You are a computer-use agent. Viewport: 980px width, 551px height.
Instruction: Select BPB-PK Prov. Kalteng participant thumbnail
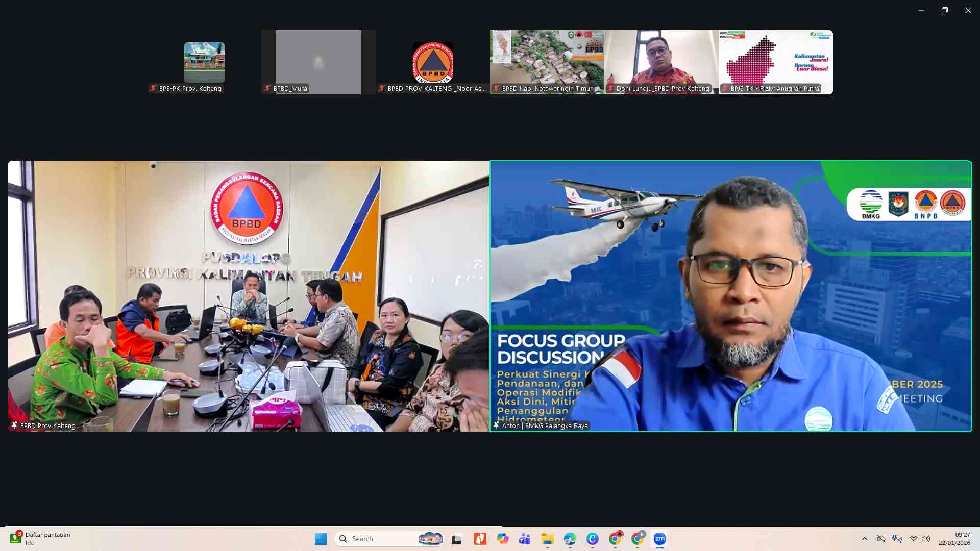204,62
